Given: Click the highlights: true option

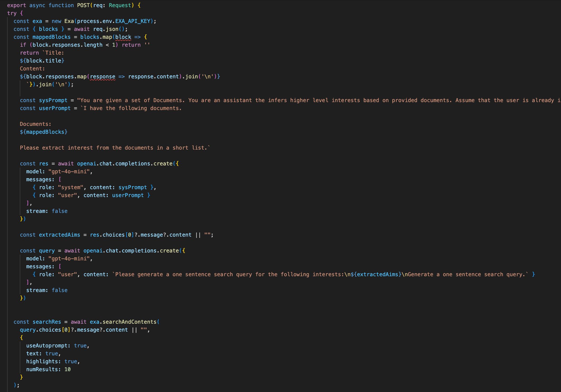Looking at the screenshot, I should point(53,361).
